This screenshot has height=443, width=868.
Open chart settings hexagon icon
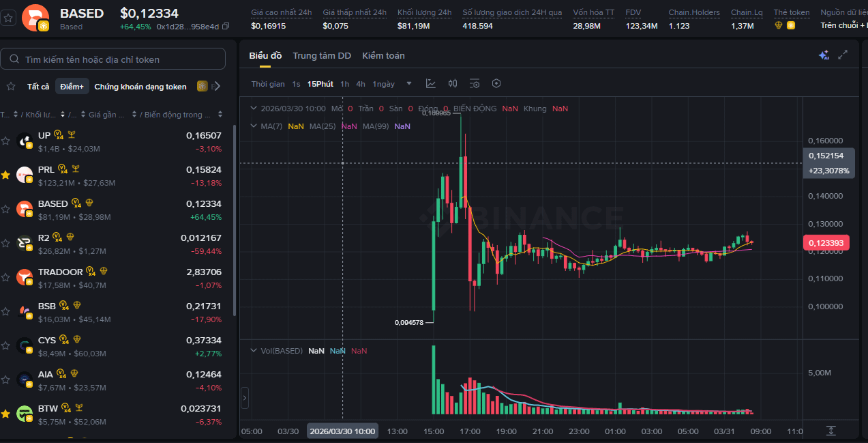click(496, 83)
